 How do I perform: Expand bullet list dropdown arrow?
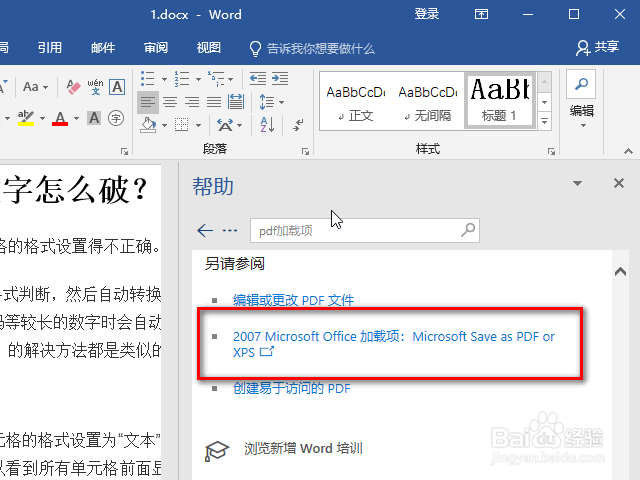tap(164, 79)
